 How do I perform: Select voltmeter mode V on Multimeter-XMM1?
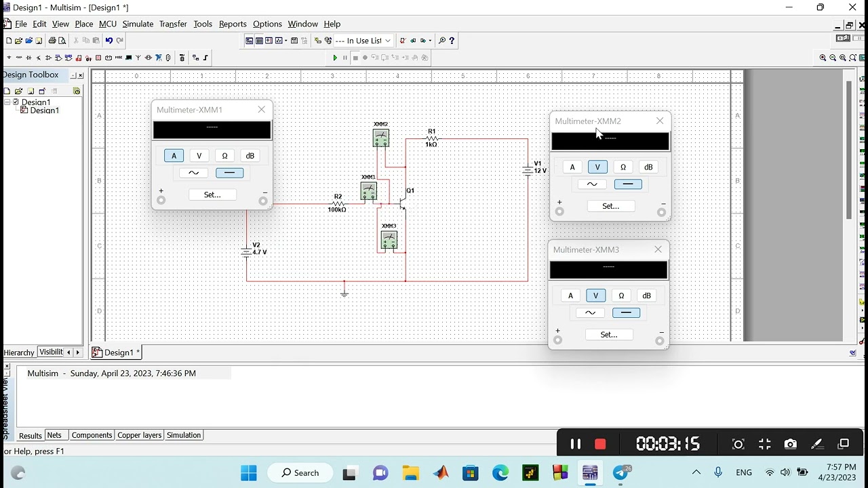[x=199, y=156]
